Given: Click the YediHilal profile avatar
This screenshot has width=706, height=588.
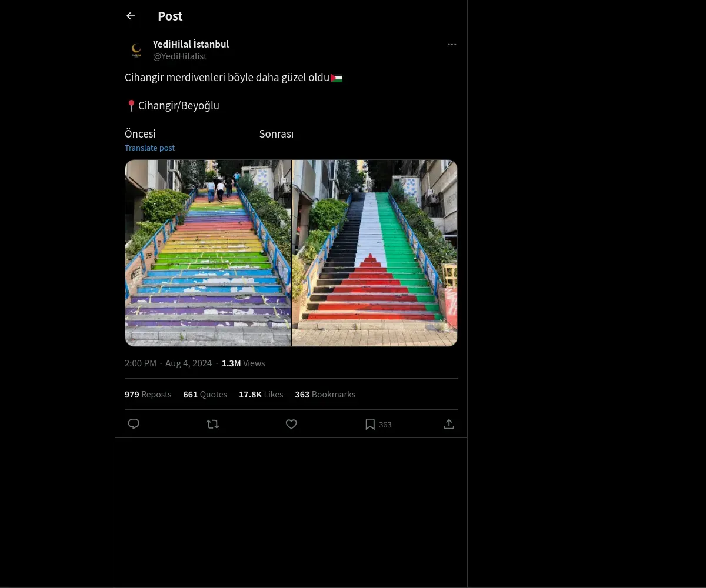Looking at the screenshot, I should click(136, 51).
